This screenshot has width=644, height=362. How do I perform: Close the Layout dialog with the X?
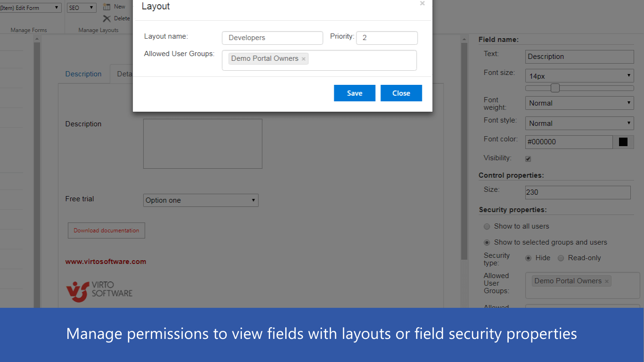tap(422, 4)
